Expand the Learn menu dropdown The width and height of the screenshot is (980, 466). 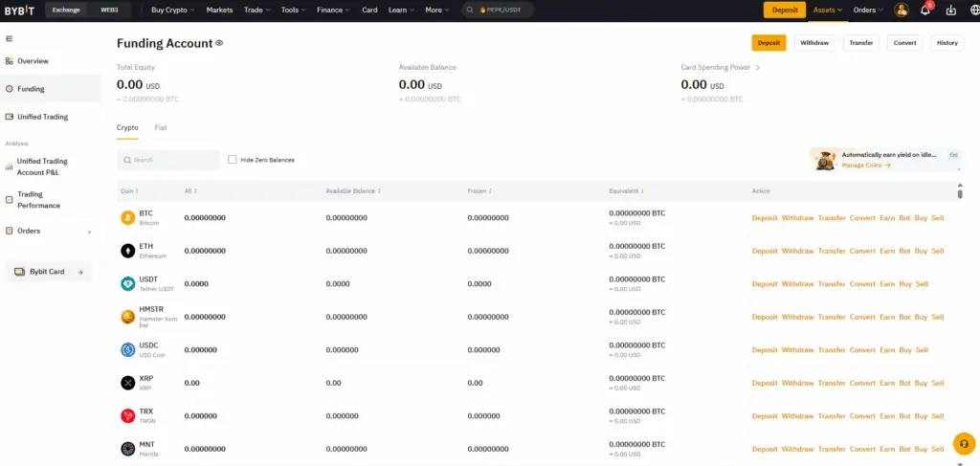pyautogui.click(x=402, y=10)
